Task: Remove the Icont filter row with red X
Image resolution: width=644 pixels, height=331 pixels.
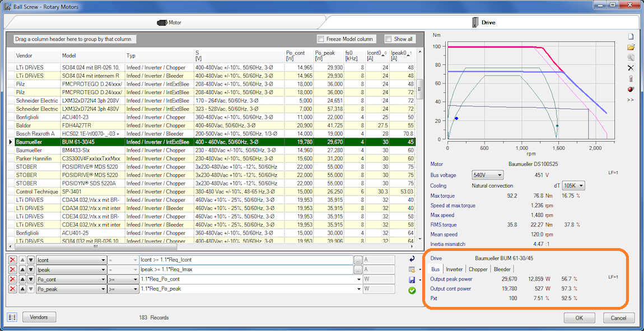Action: tap(12, 260)
